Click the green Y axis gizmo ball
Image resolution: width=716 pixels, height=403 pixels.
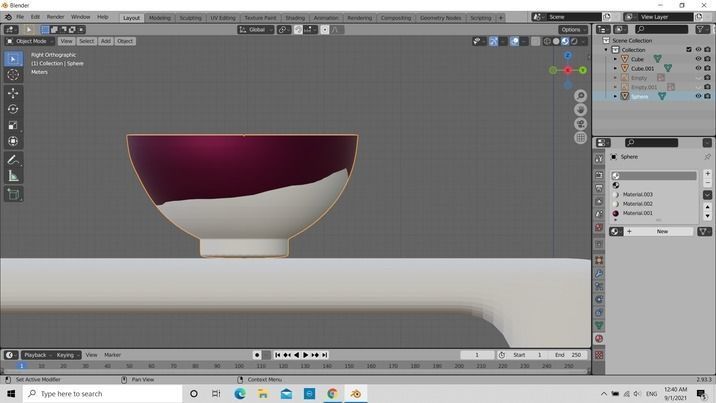click(583, 70)
